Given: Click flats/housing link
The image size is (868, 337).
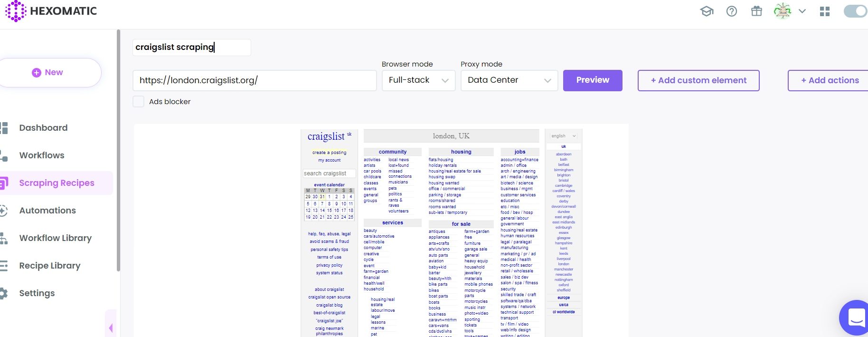Looking at the screenshot, I should pos(441,160).
